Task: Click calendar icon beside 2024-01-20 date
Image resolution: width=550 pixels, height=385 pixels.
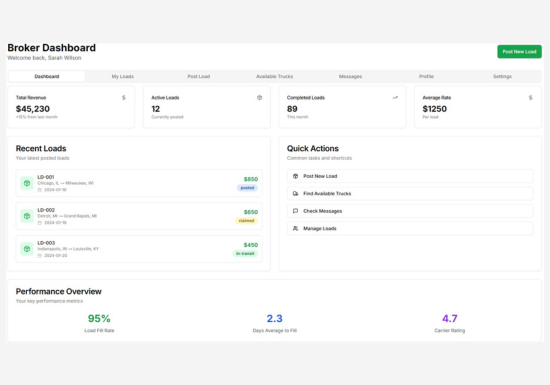Action: click(x=40, y=256)
